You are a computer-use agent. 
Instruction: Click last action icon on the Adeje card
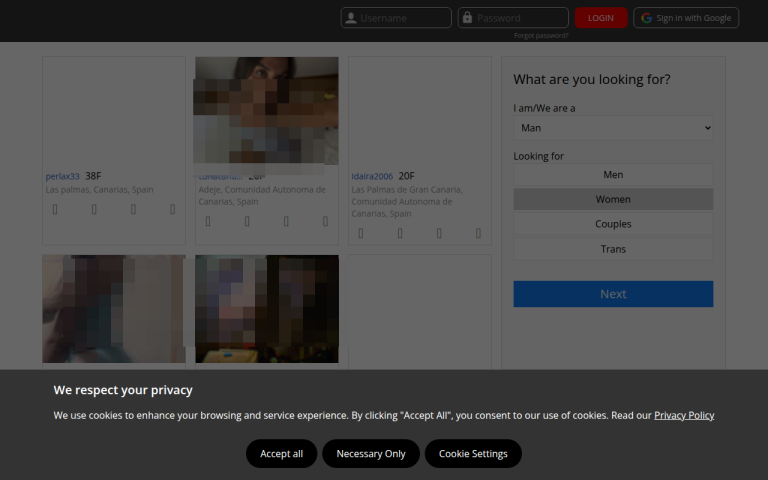point(325,222)
